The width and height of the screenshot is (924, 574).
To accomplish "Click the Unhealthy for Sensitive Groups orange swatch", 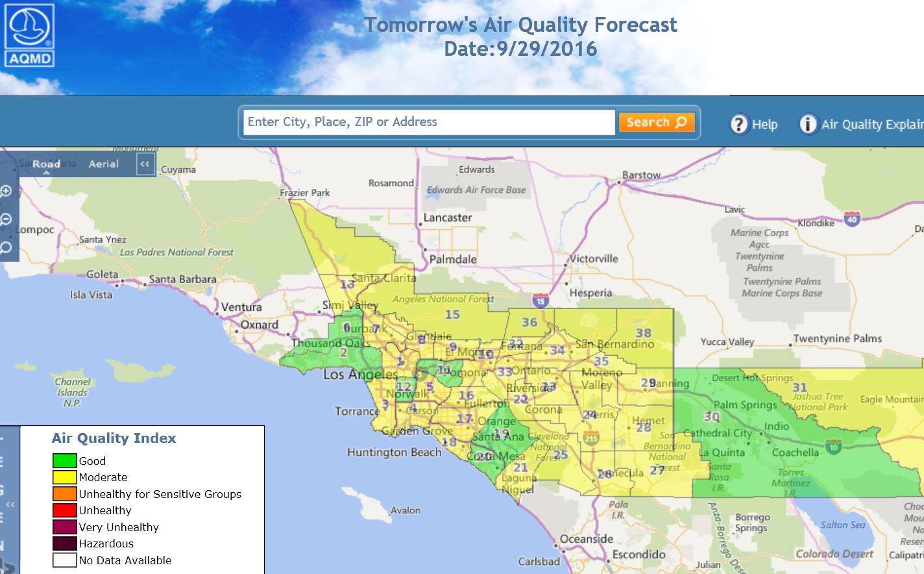I will tap(65, 494).
